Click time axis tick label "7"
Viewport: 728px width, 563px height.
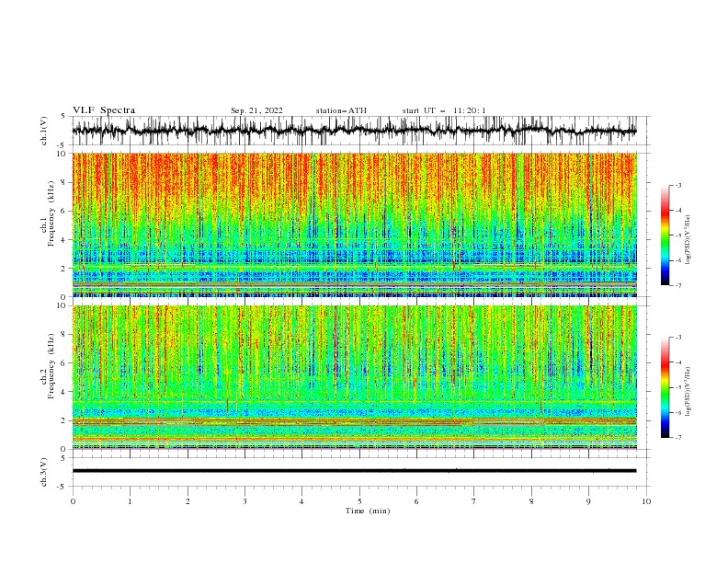(474, 501)
